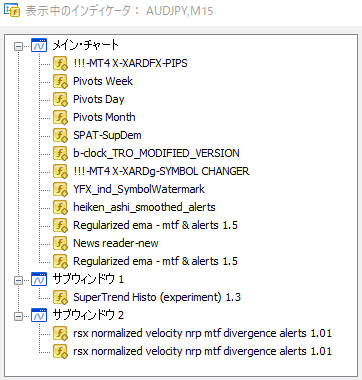Click the indicator icon for heiken_ashi_smoothed_alerts
Viewport: 362px width, 380px height.
60,207
